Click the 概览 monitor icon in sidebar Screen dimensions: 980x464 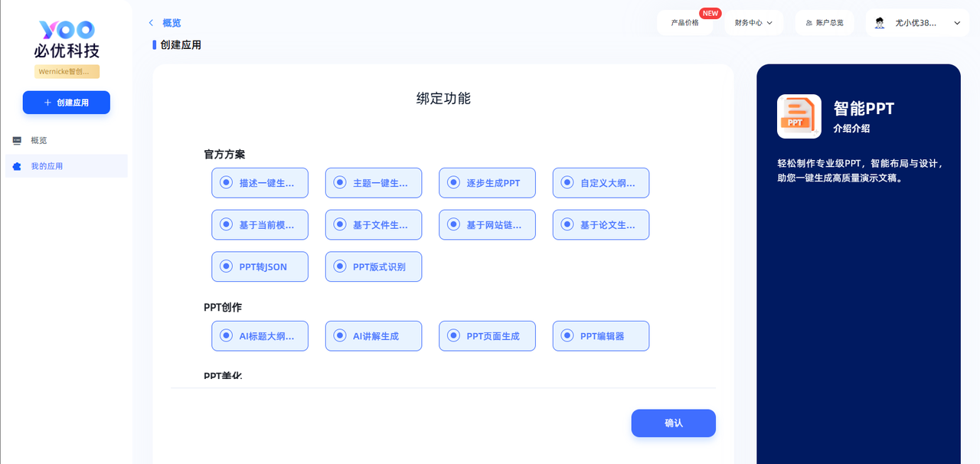coord(17,141)
